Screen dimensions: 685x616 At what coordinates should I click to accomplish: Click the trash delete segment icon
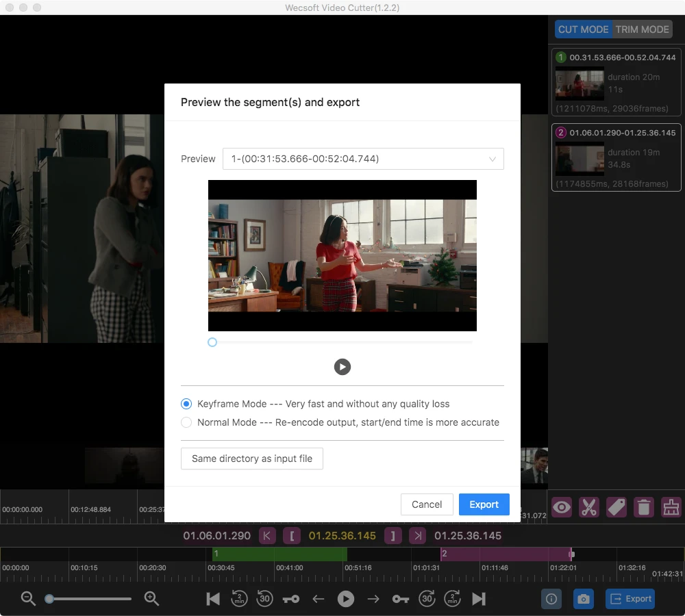(x=644, y=507)
